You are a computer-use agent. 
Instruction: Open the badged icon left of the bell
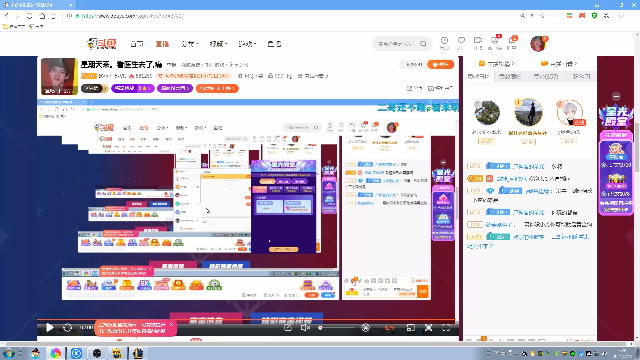[495, 42]
